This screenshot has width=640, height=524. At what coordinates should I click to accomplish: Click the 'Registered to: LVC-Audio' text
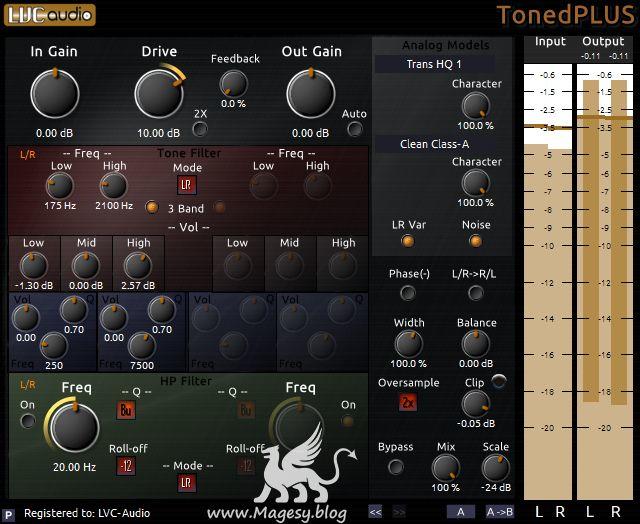[x=87, y=513]
